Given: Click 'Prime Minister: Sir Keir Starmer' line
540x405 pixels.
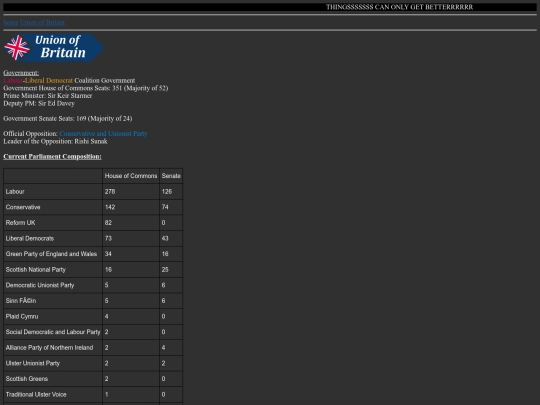Looking at the screenshot, I should coord(48,96).
